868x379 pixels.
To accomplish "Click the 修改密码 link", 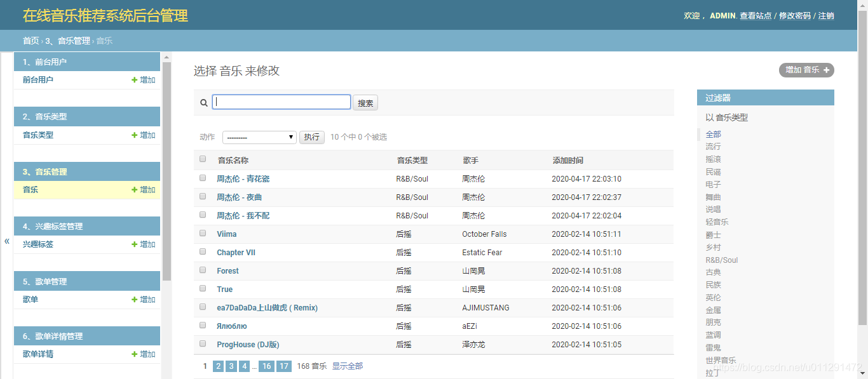I will pyautogui.click(x=795, y=16).
